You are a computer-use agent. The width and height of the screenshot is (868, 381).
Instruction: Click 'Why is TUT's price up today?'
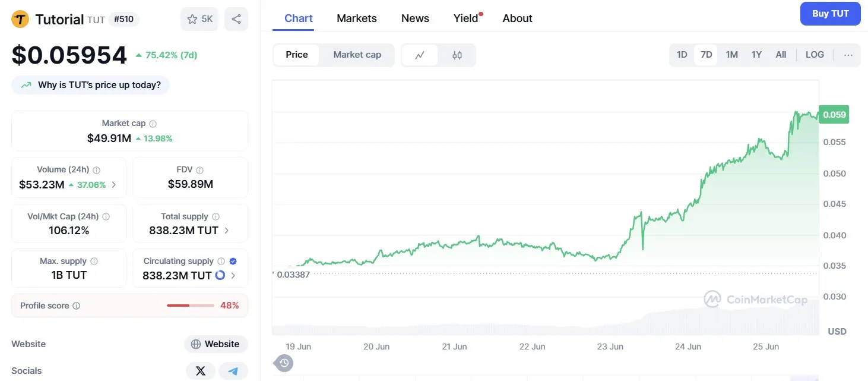tap(90, 85)
